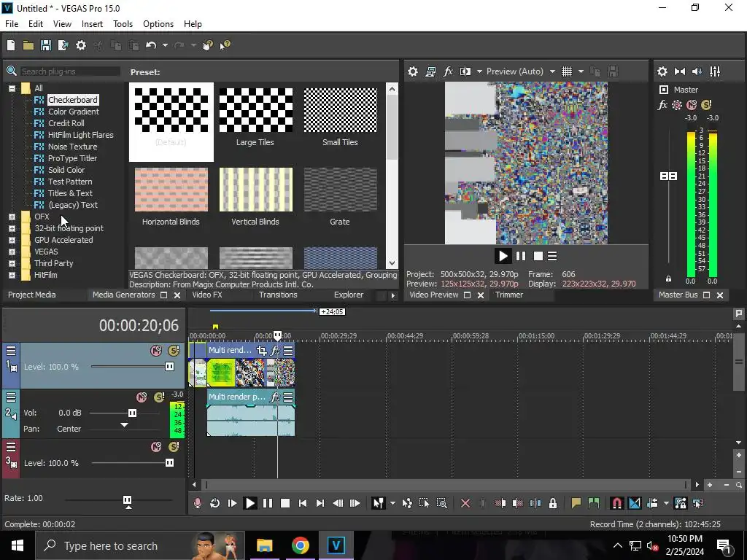This screenshot has height=560, width=747.
Task: Toggle loop playback in transport bar
Action: point(215,503)
